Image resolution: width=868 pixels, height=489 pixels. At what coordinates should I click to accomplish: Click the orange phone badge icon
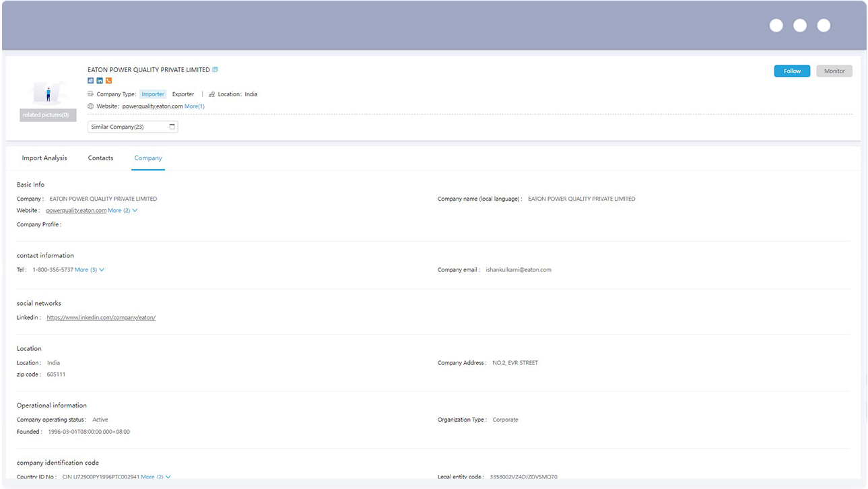(x=108, y=81)
